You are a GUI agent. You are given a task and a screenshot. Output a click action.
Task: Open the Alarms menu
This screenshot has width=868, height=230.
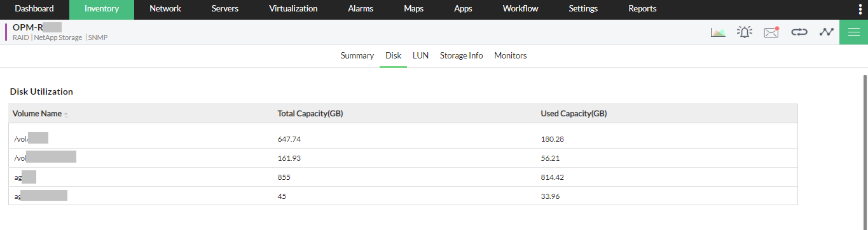click(361, 9)
